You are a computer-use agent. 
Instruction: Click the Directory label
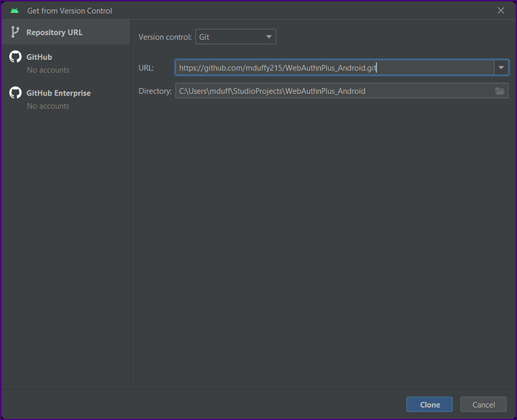click(155, 91)
